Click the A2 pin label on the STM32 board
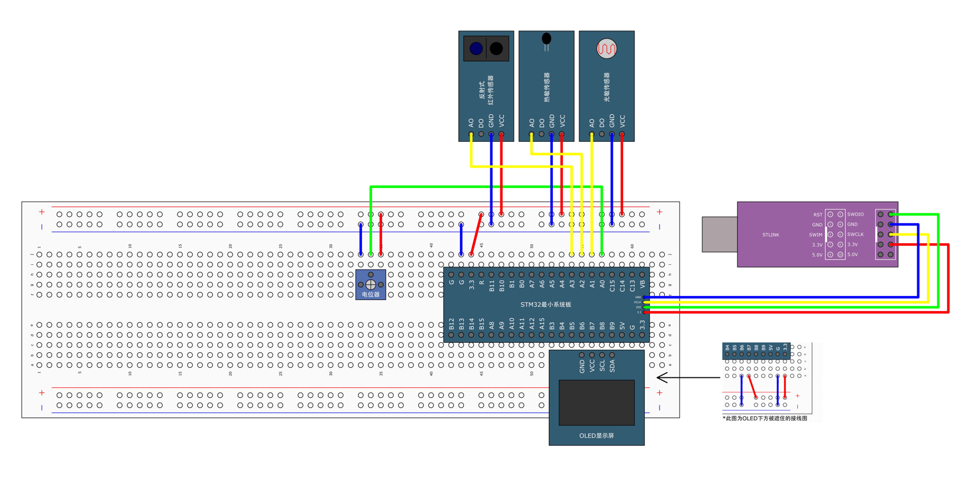Viewport: 980px width, 494px height. [582, 284]
